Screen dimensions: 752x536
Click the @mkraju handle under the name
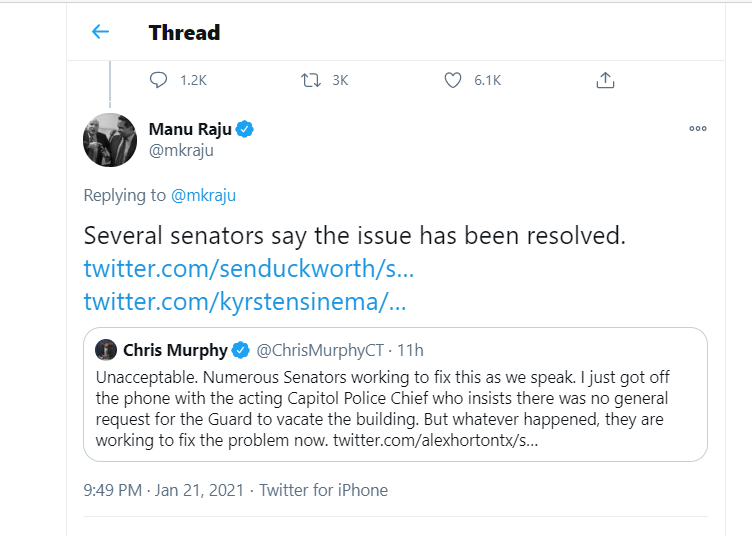tap(181, 151)
